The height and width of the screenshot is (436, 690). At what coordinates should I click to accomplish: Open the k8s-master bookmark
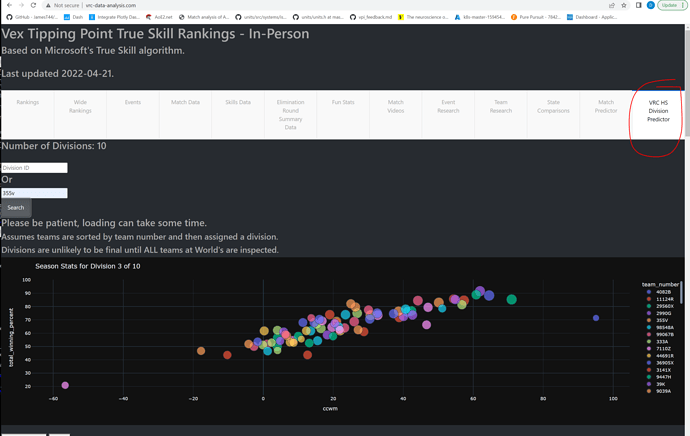tap(480, 17)
